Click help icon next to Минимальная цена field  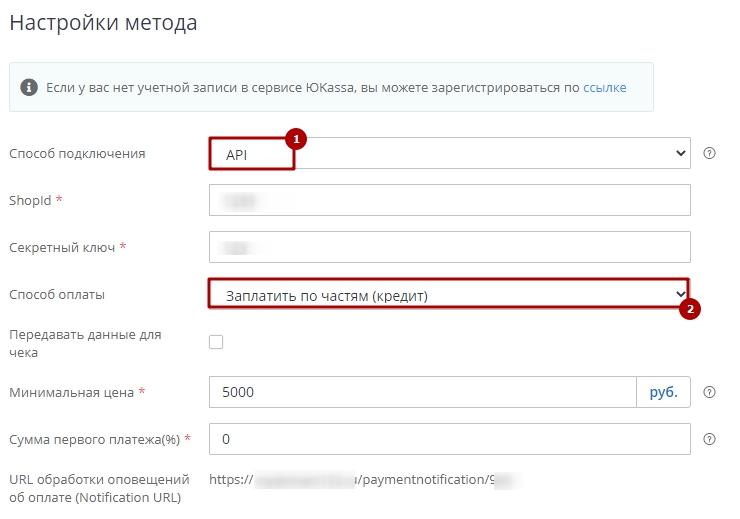pos(710,392)
